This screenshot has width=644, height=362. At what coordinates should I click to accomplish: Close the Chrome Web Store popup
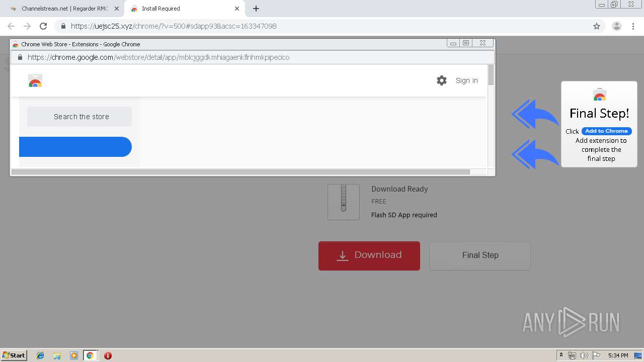(x=482, y=43)
